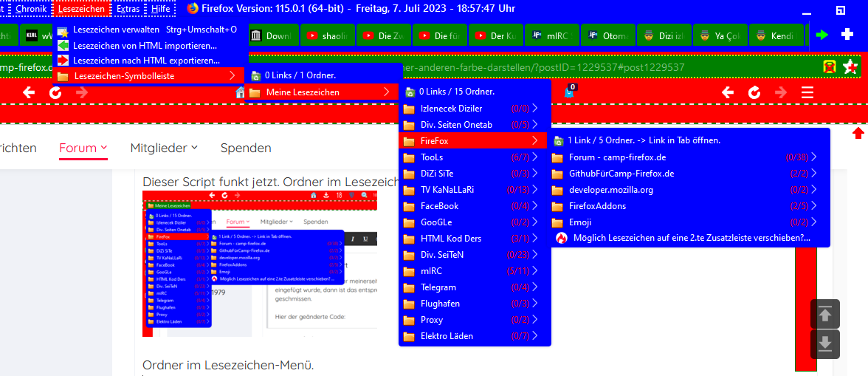Switch to the shaolin YouTube tab
This screenshot has height=376, width=868.
pos(328,35)
